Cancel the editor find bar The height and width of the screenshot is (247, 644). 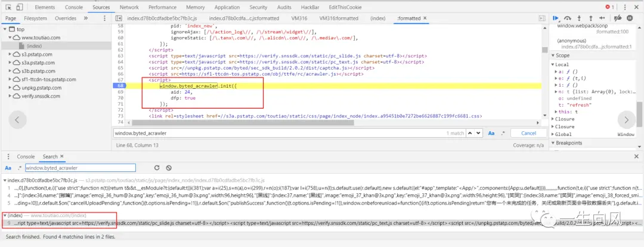tap(528, 133)
